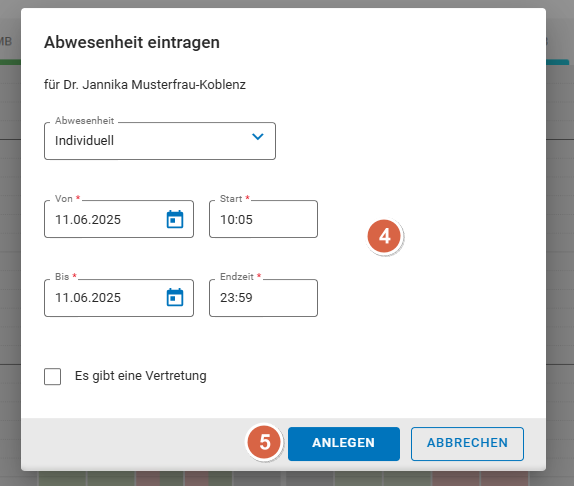Click the blue chevron in the Abwesenheit dropdown
Screen dimensions: 574x486
(x=258, y=137)
